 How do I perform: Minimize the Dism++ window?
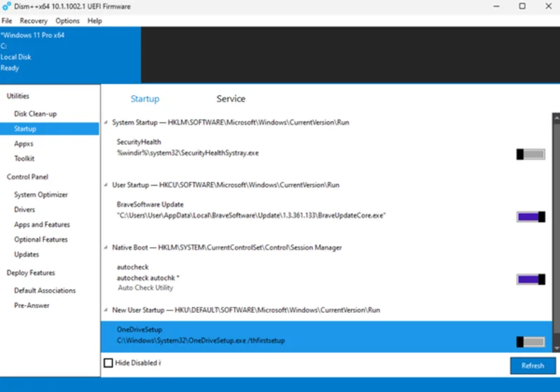(x=496, y=6)
